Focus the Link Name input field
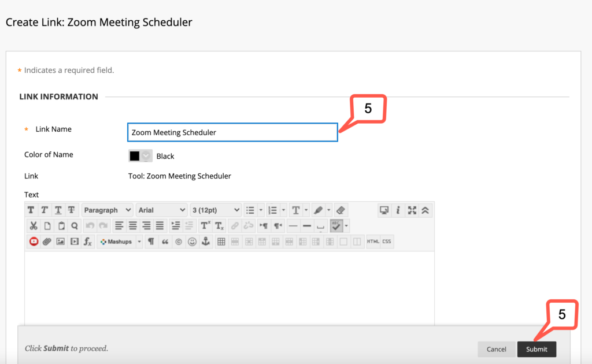 pos(232,132)
